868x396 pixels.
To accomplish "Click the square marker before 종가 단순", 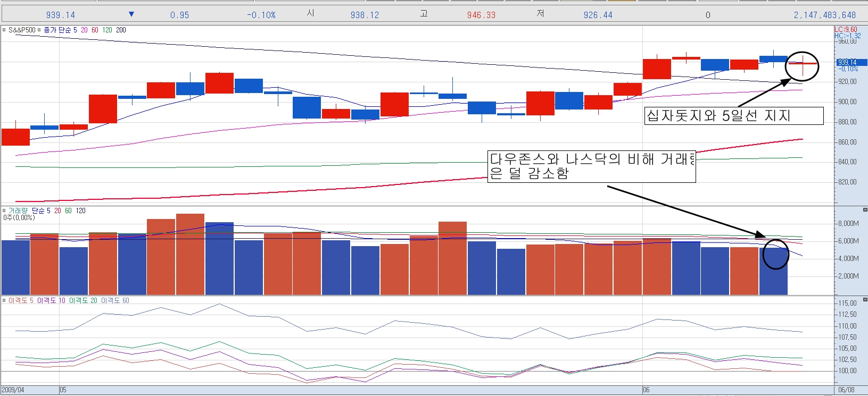I will pos(39,30).
